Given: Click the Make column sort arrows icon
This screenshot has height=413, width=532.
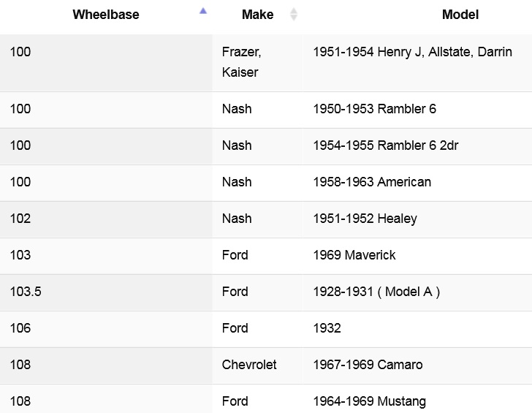Looking at the screenshot, I should coord(294,14).
